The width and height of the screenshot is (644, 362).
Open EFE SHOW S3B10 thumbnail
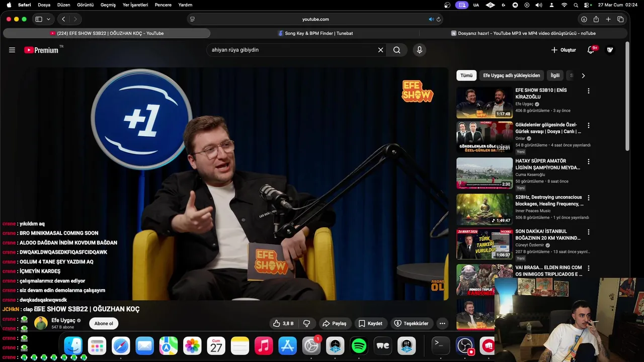pos(485,103)
